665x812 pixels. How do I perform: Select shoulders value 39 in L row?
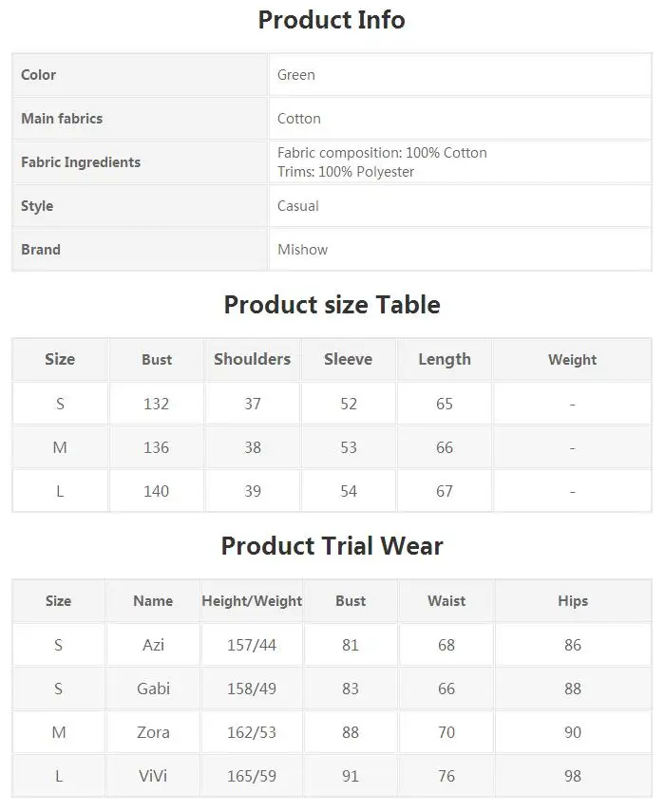[252, 491]
